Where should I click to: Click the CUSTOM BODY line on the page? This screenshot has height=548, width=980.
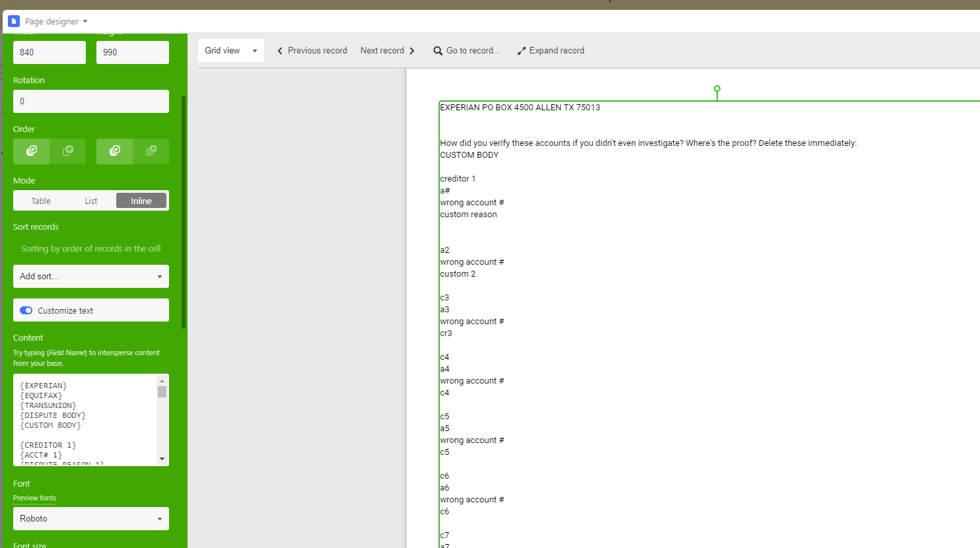coord(470,155)
